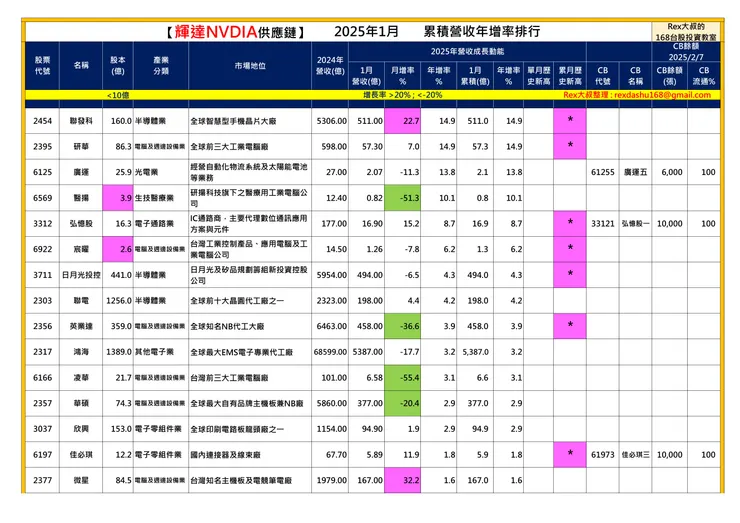Click the 月增率% column header
This screenshot has width=740, height=523.
point(402,76)
